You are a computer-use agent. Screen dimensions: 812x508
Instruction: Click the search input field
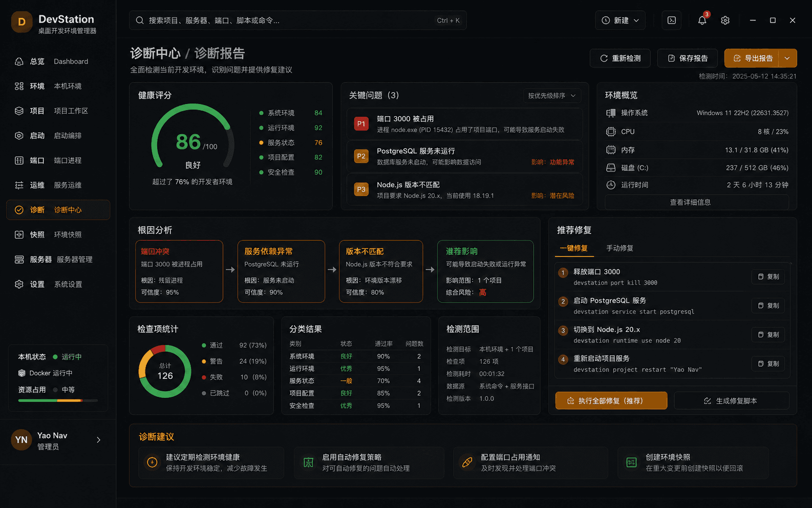pyautogui.click(x=297, y=20)
